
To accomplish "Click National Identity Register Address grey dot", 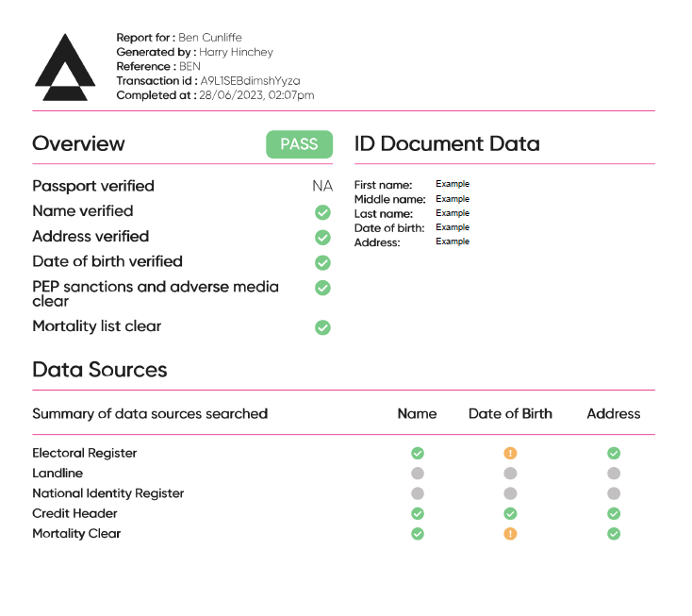I will [614, 493].
